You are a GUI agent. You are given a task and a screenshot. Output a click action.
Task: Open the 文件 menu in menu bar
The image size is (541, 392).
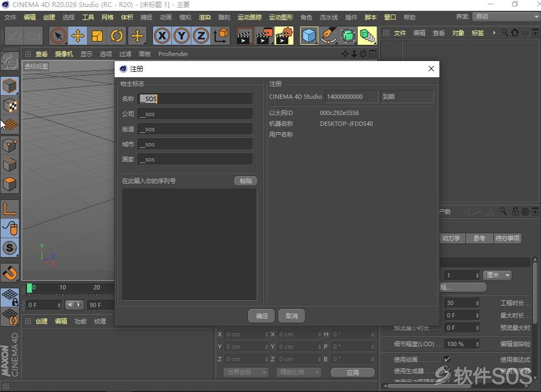10,17
